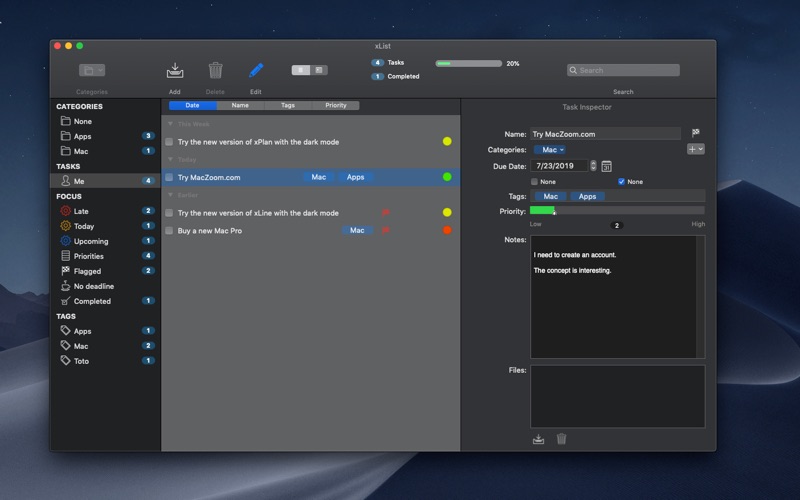800x500 pixels.
Task: Collapse the This Week task group
Action: coord(171,124)
